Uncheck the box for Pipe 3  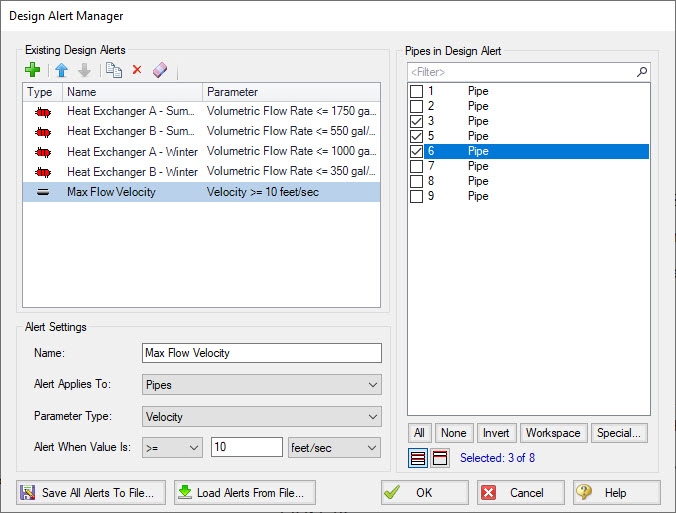tap(416, 121)
